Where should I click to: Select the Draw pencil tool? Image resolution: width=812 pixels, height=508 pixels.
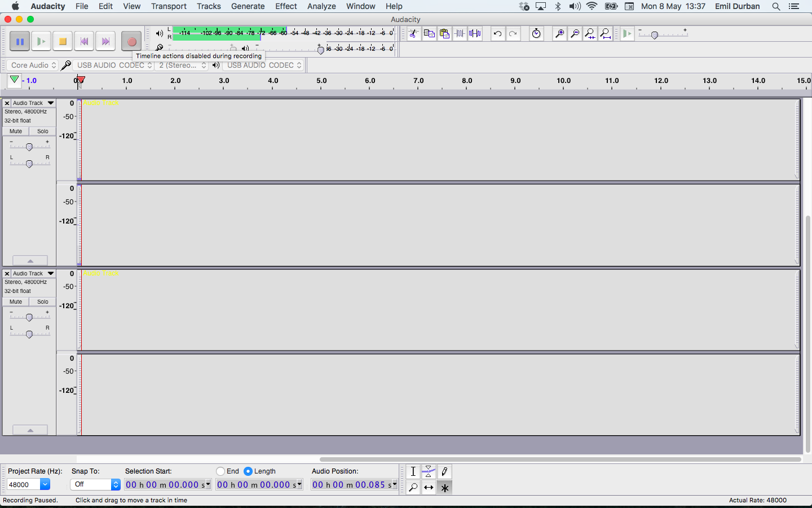444,471
